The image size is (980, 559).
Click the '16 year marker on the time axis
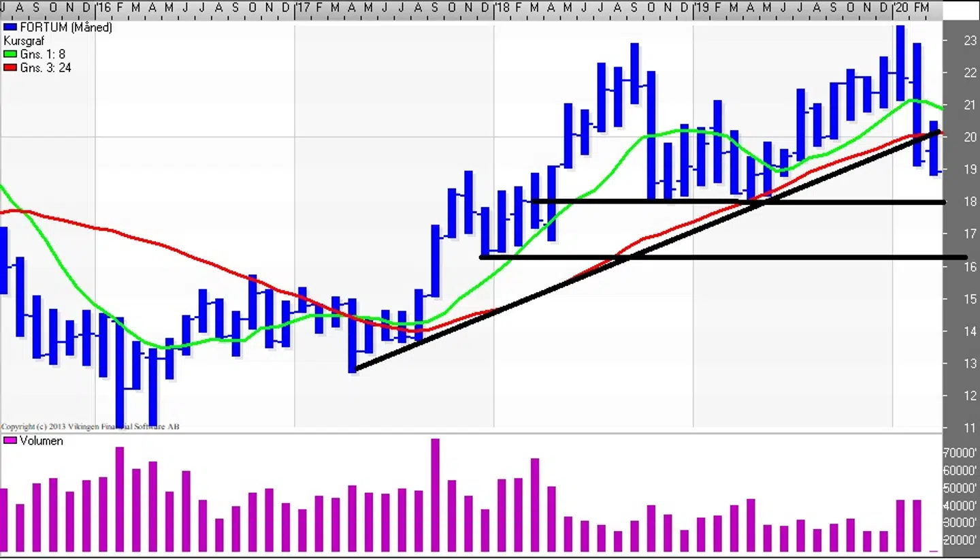(103, 7)
